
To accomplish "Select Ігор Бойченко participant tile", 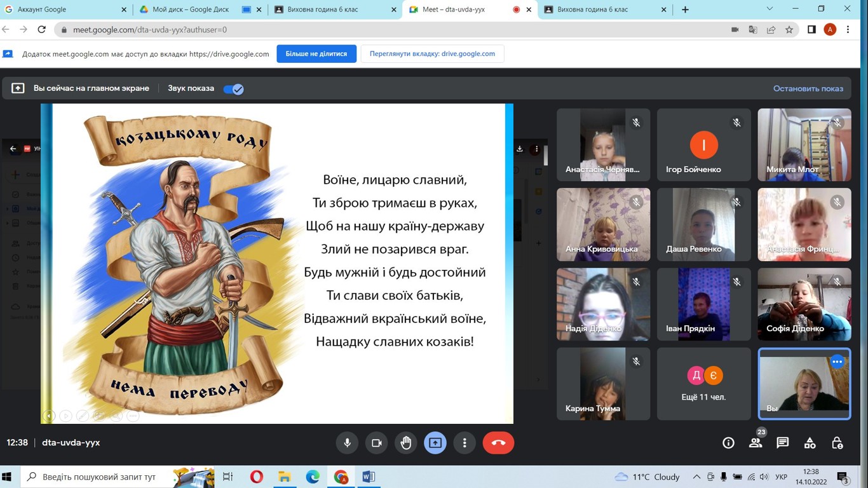I will click(x=704, y=145).
